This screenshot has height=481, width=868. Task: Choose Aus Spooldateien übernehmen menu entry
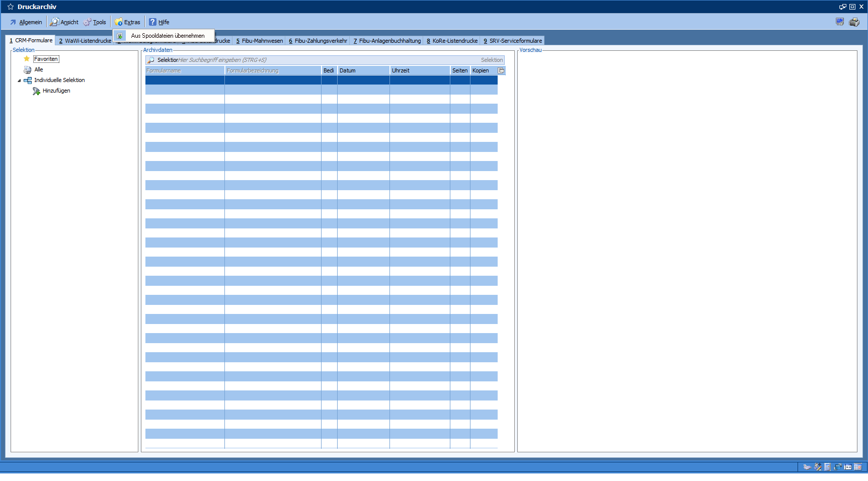pyautogui.click(x=168, y=36)
